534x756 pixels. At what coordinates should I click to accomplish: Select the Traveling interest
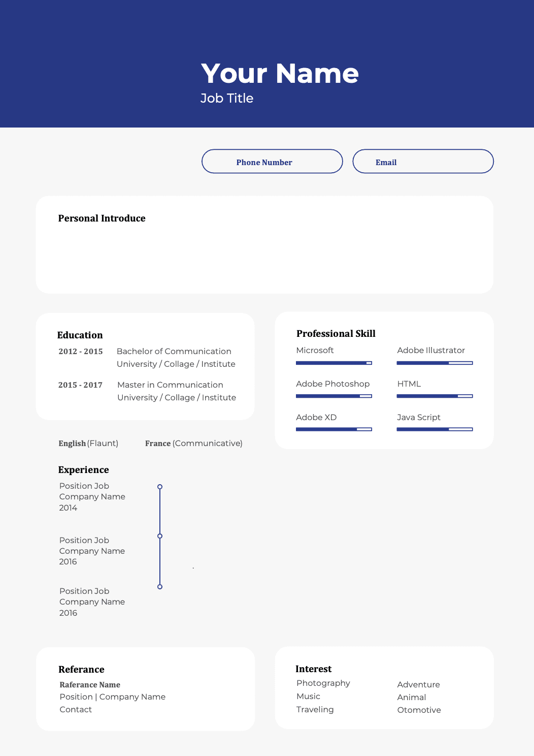click(x=315, y=710)
